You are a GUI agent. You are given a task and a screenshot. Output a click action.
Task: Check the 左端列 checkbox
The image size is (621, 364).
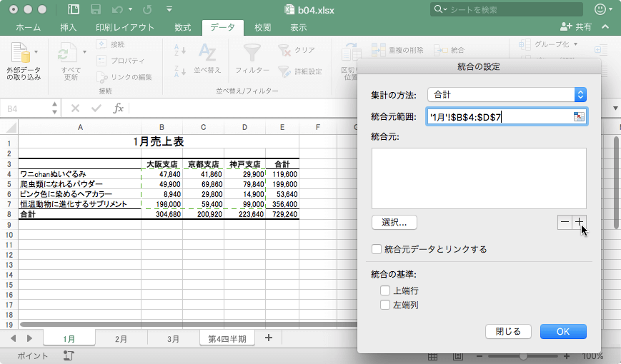(x=385, y=305)
